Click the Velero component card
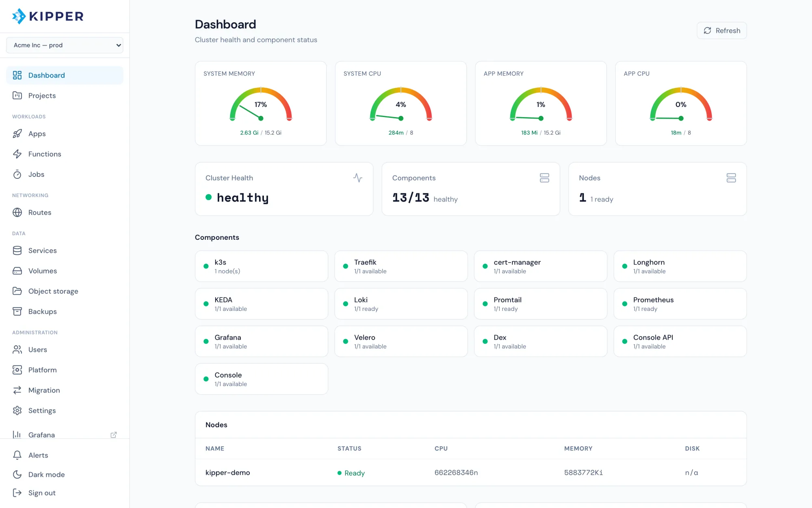The image size is (812, 508). tap(401, 341)
